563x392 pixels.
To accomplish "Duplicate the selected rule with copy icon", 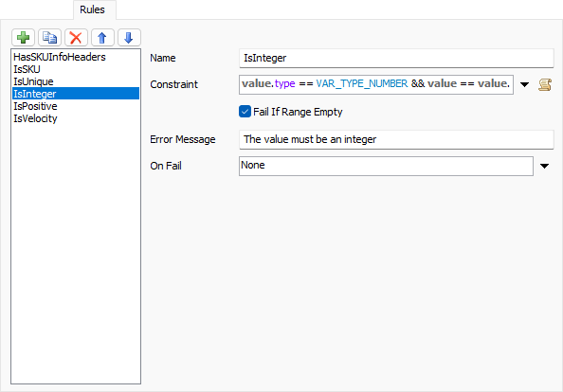I will click(x=49, y=37).
